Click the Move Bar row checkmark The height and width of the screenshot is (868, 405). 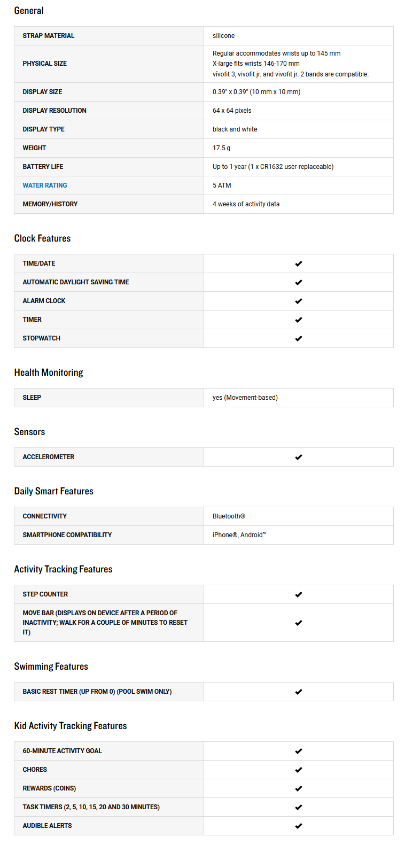point(299,623)
